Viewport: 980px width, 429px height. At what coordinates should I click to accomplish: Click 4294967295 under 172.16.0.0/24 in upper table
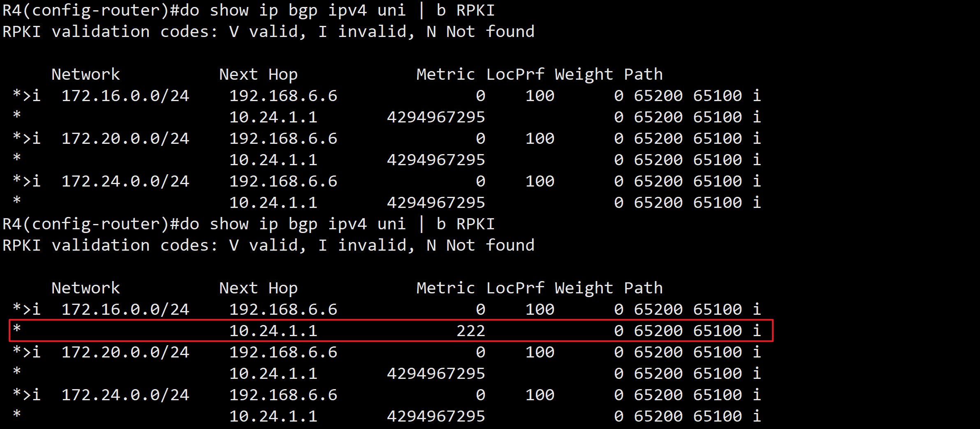point(436,117)
